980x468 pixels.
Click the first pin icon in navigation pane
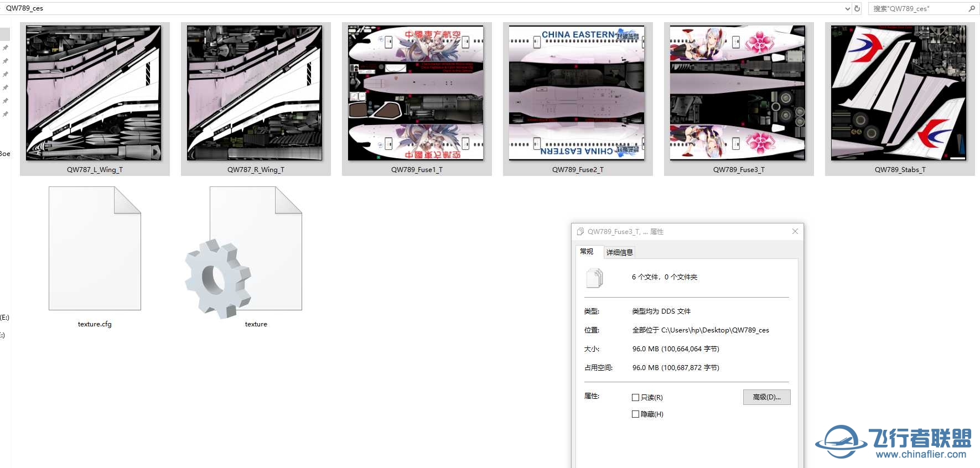pyautogui.click(x=6, y=48)
